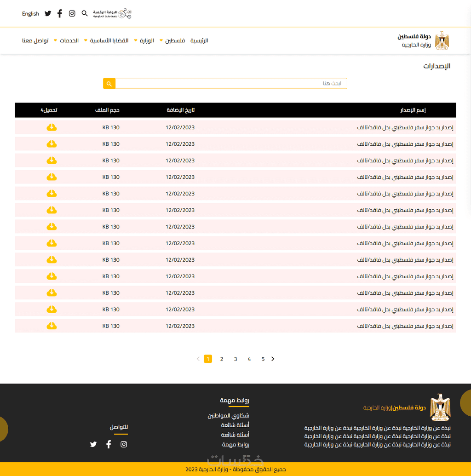Screen dimensions: 471x476
Task: Click the yellow search button beside search field
Action: pyautogui.click(x=109, y=84)
